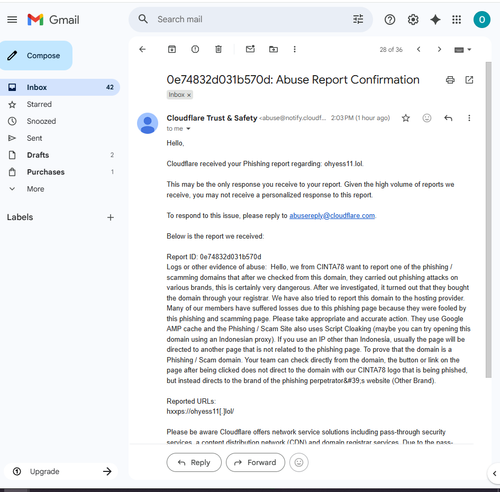
Task: Focus the Search mail field
Action: 250,19
